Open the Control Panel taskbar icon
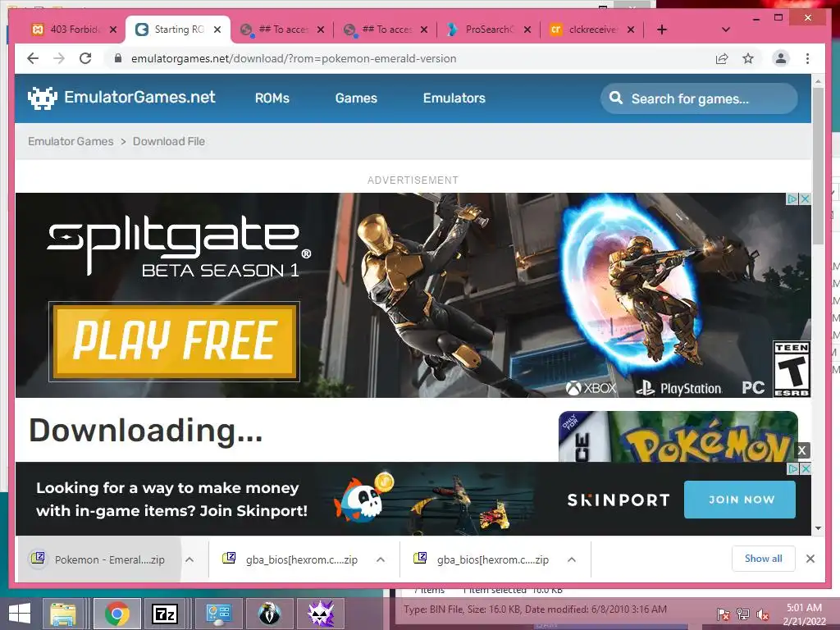The image size is (840, 630). click(x=218, y=614)
